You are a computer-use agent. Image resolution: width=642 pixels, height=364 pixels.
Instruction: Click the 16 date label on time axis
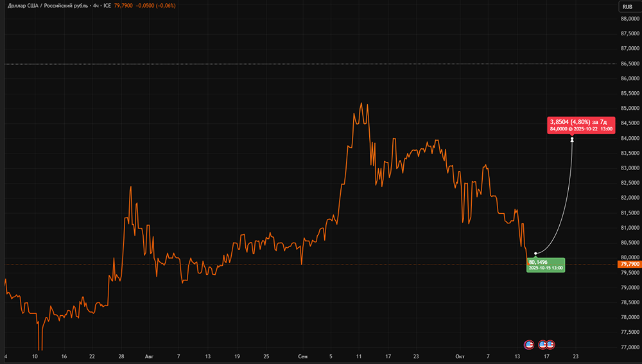pyautogui.click(x=64, y=357)
